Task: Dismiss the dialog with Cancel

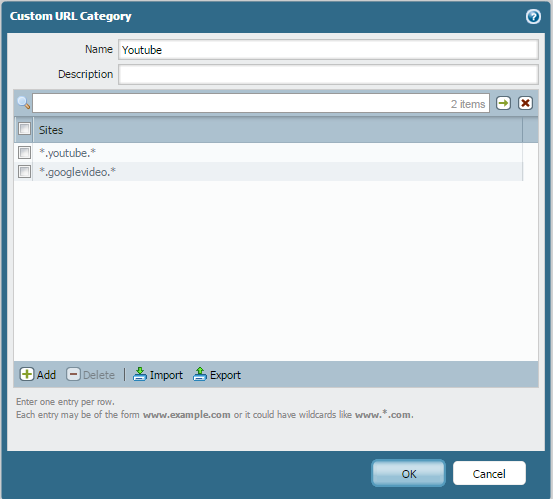Action: 489,473
